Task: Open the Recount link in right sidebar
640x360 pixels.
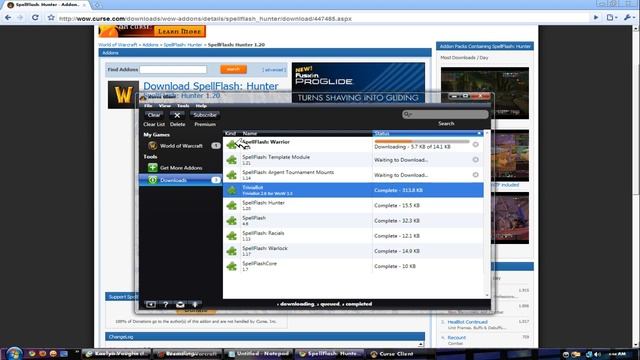Action: 457,338
